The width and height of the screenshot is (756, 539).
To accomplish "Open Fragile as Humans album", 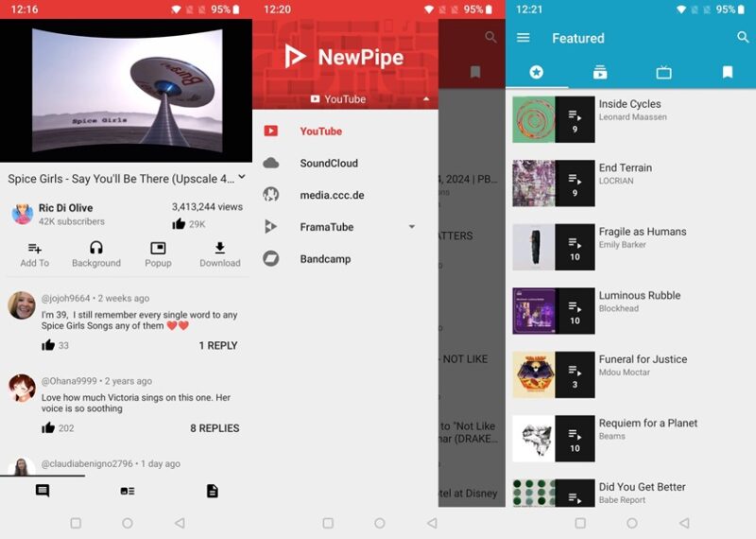I will point(630,247).
